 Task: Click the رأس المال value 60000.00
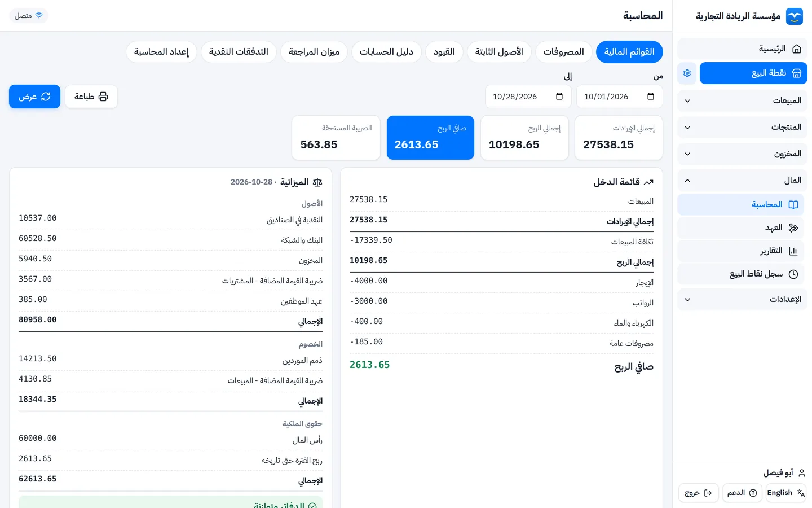point(38,439)
